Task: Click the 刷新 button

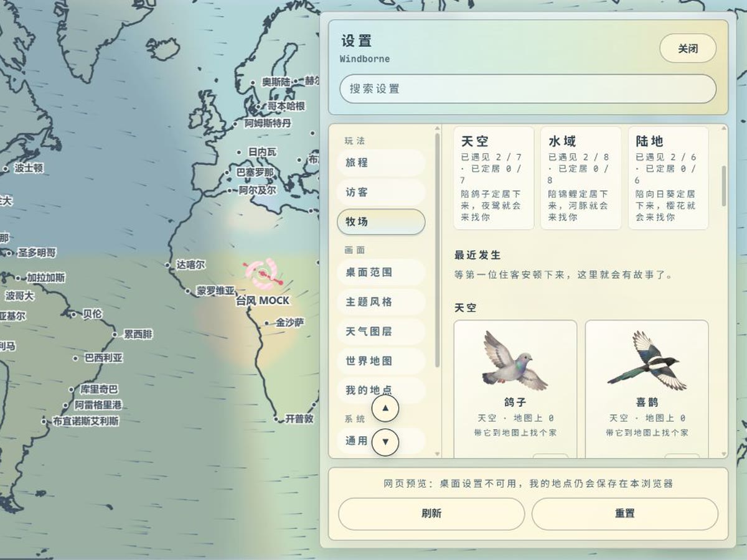Action: [431, 514]
